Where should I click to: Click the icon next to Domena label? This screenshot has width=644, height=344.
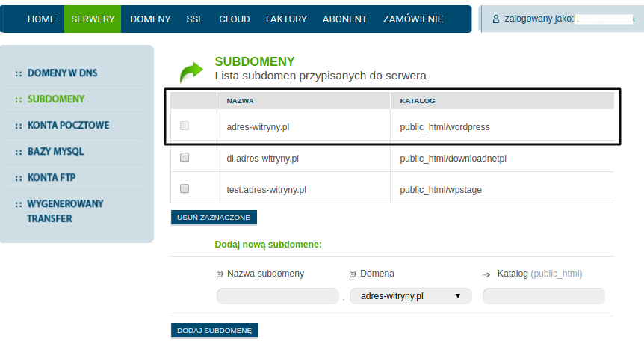(x=353, y=274)
